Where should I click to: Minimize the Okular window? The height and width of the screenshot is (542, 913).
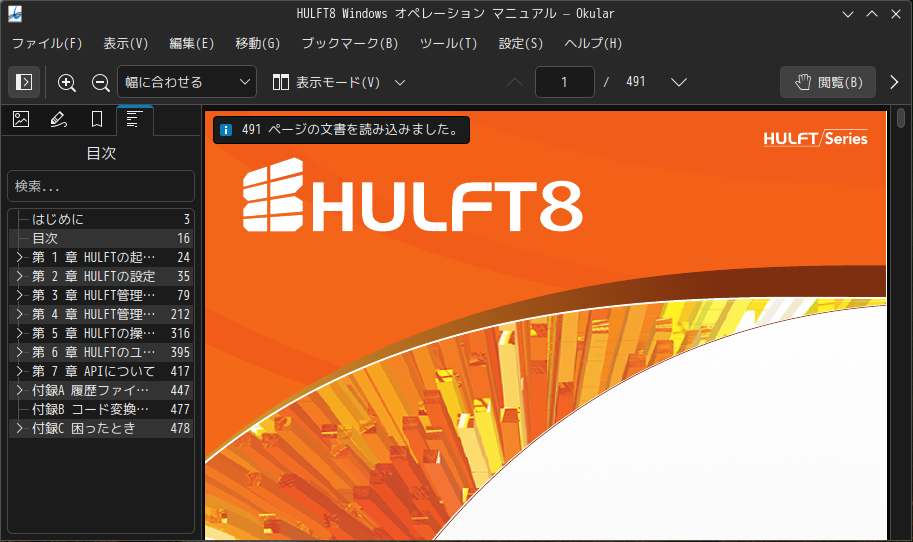coord(848,14)
